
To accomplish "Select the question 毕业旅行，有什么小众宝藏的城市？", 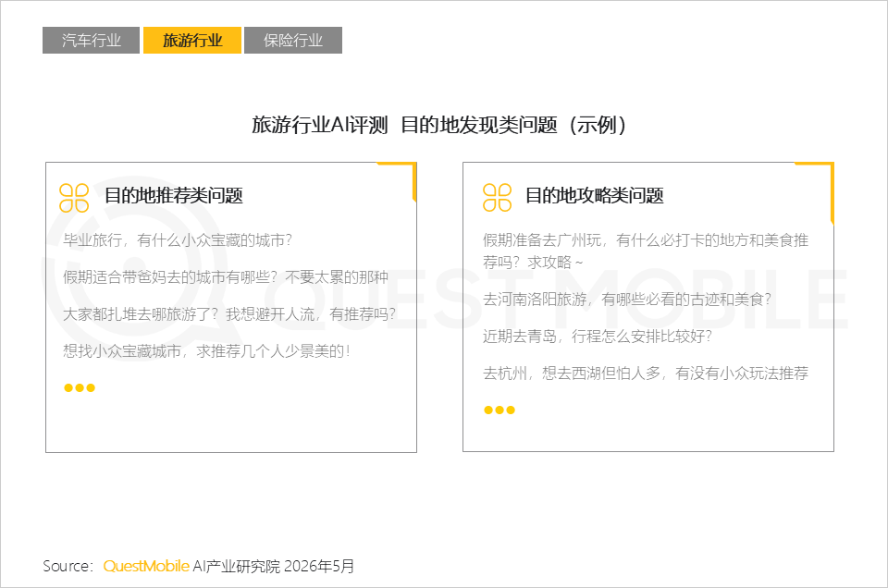I will (178, 240).
